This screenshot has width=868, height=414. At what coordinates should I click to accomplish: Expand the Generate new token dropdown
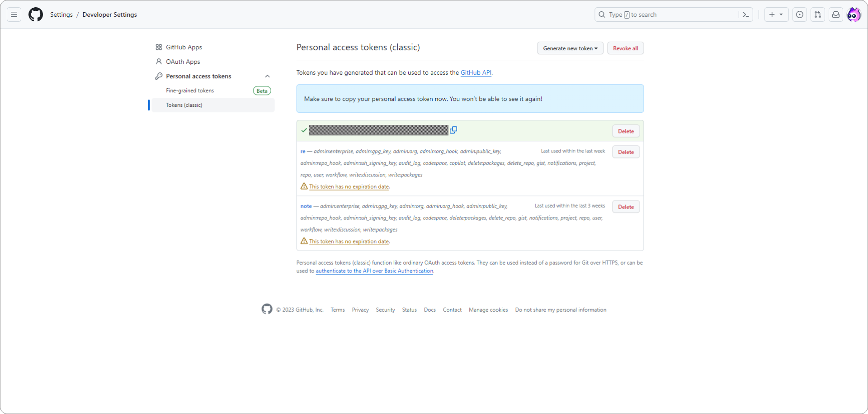[x=570, y=48]
